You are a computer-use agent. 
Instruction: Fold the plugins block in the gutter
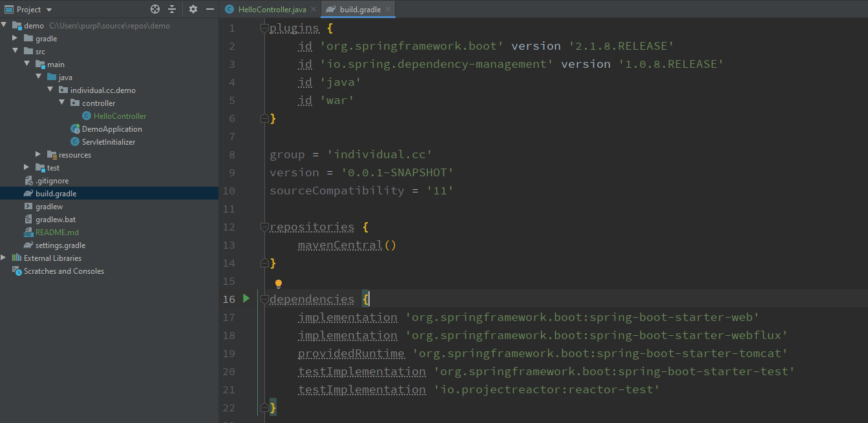tap(264, 28)
